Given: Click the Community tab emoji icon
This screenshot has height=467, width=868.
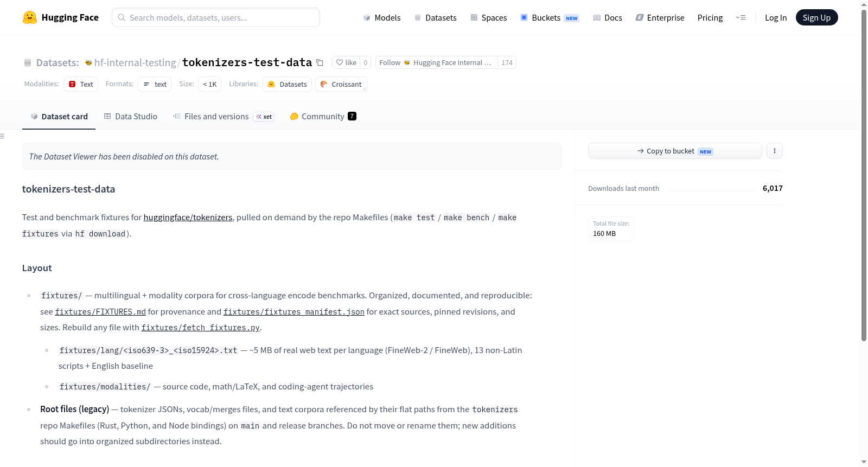Looking at the screenshot, I should 294,116.
